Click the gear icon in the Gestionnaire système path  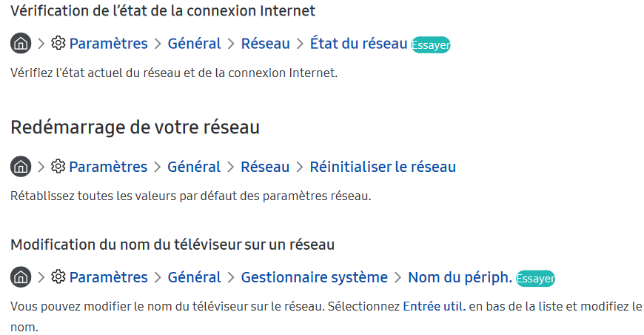(x=58, y=276)
